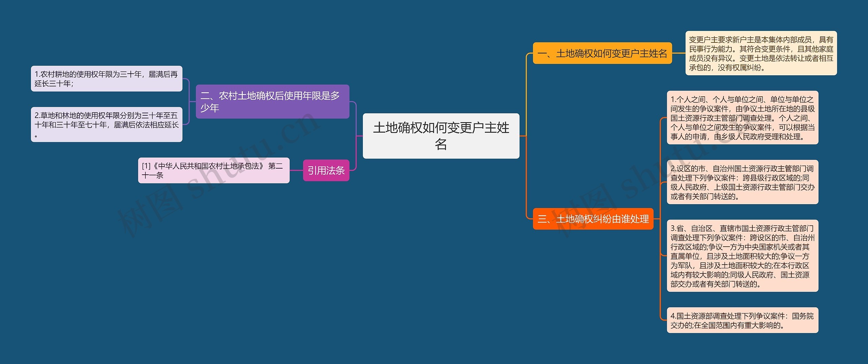868x364 pixels.
Task: Select the central node 土地确权如何变更户主姓名
Action: tap(441, 136)
